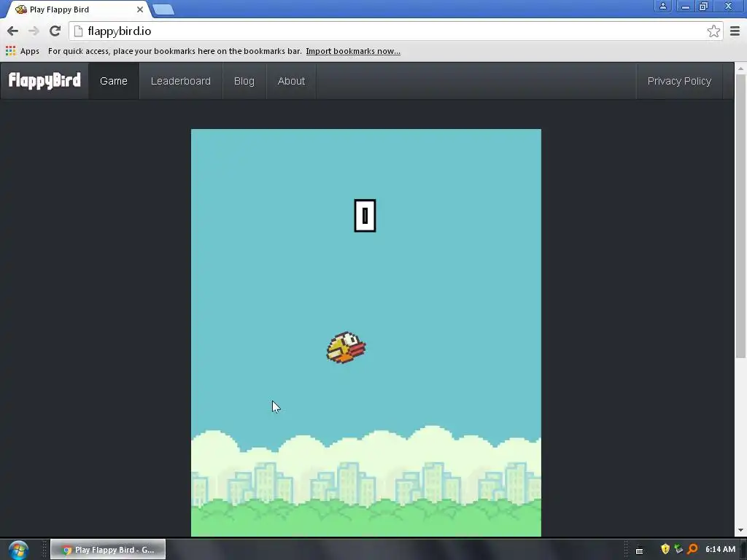Open the Game nav item

point(113,81)
